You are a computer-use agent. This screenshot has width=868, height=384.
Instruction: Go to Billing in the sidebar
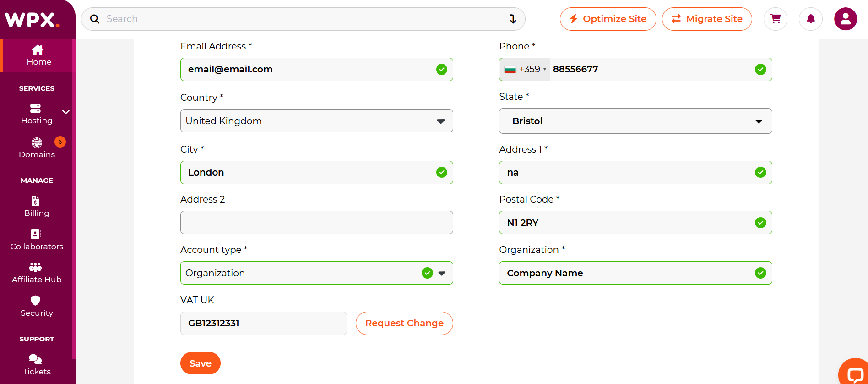[x=37, y=207]
